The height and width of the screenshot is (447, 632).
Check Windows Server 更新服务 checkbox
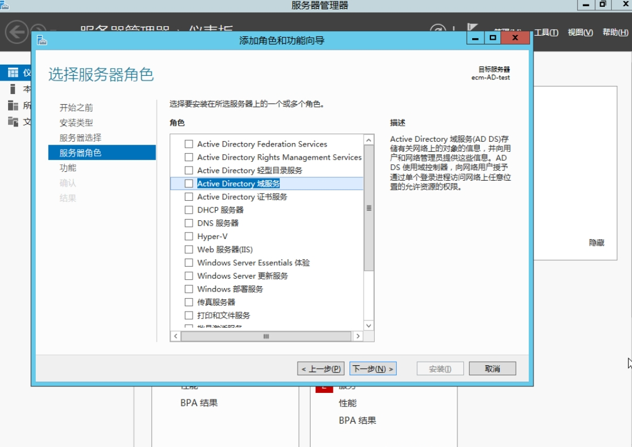pyautogui.click(x=188, y=276)
